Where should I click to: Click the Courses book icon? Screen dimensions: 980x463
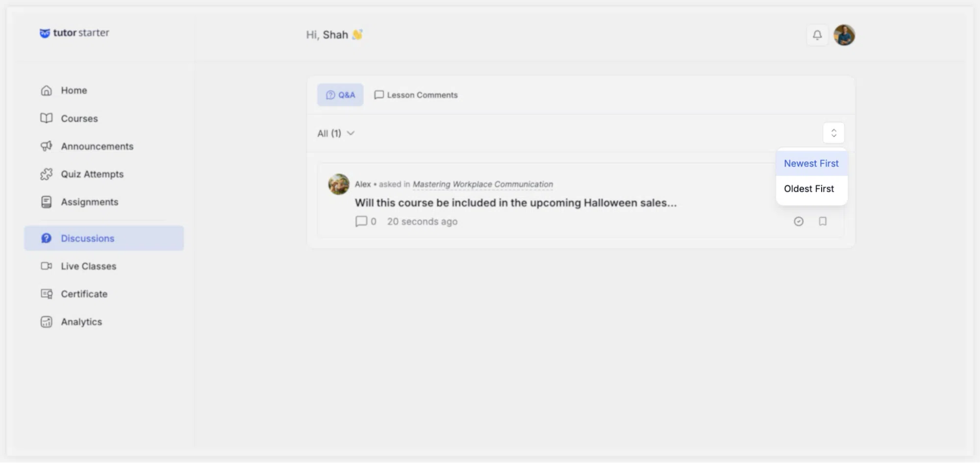(46, 118)
